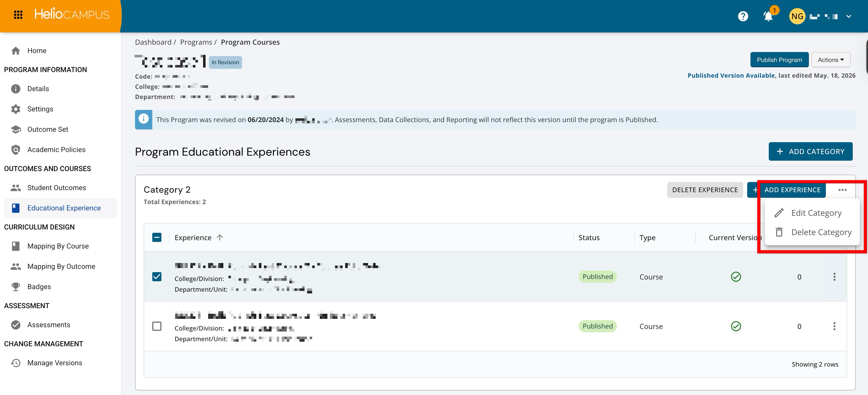Image resolution: width=868 pixels, height=395 pixels.
Task: Open program Settings
Action: click(40, 109)
